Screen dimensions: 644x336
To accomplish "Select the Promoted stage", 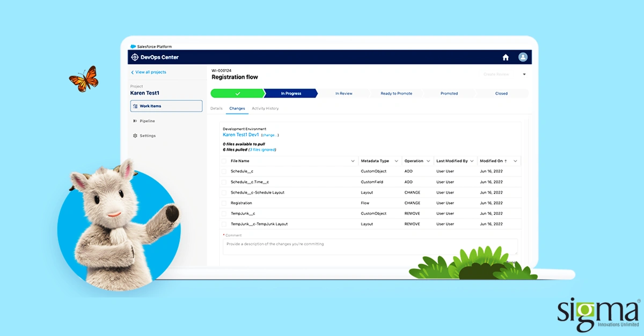I will coord(449,93).
